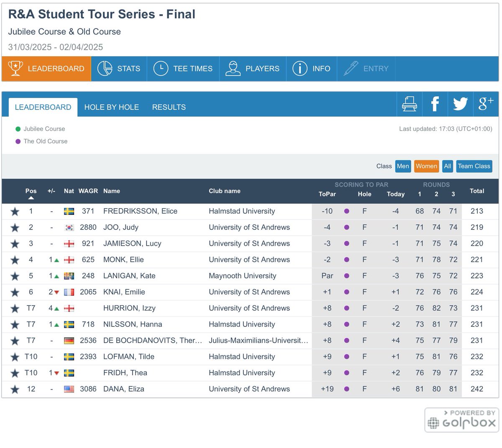
Task: Click star icon beside LOFMAN, Tilde
Action: [x=15, y=357]
